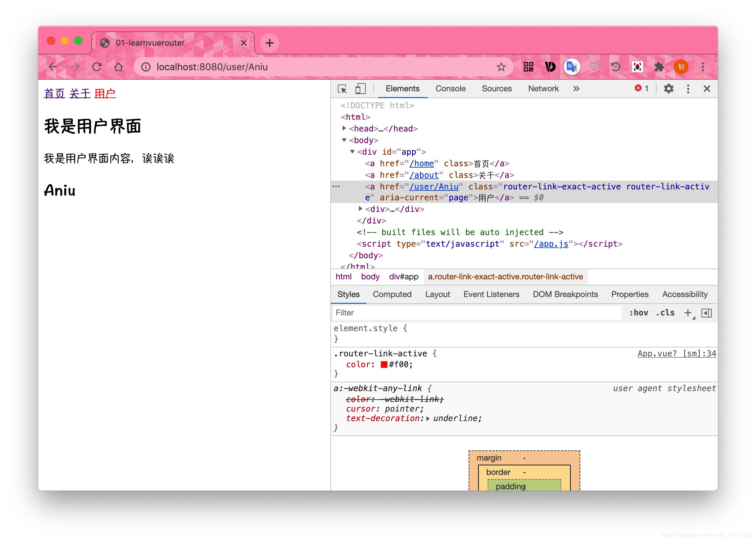Open the Accessibility tab
The image size is (756, 541).
point(685,294)
